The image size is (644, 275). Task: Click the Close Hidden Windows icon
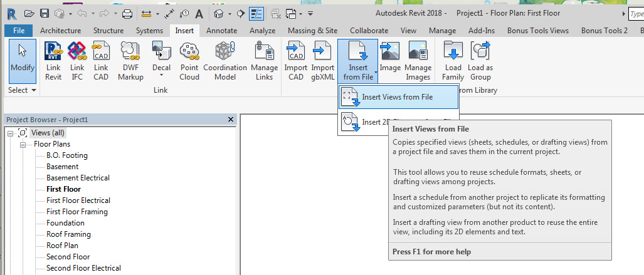click(276, 14)
